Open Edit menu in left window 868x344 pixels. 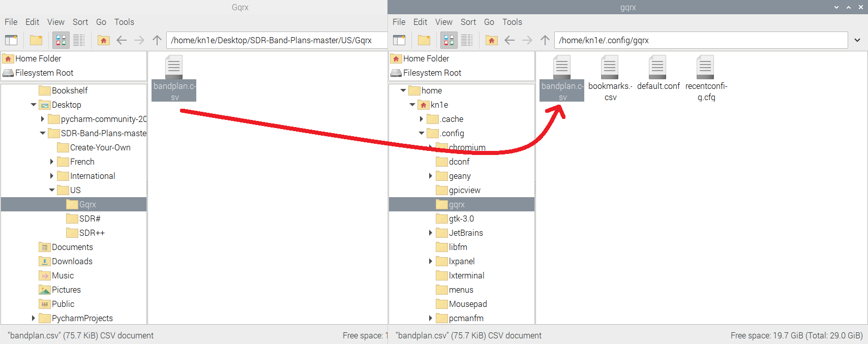[33, 22]
